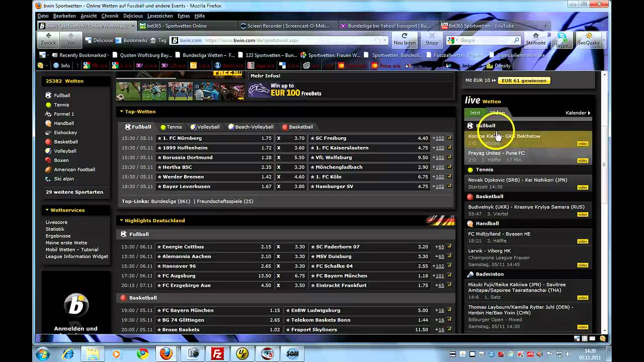Click the EUR 61 gewinnen button
The image size is (644, 362).
point(524,80)
